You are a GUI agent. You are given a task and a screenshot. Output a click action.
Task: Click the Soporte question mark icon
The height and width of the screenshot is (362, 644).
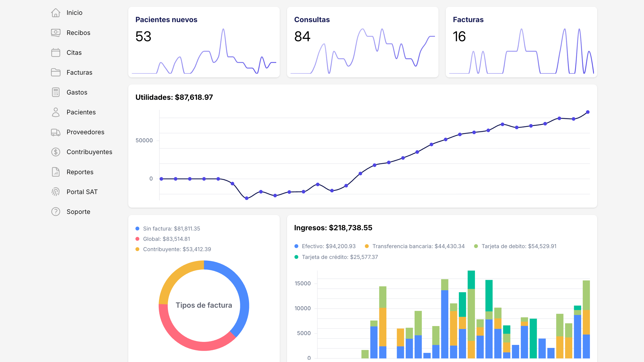(x=56, y=212)
